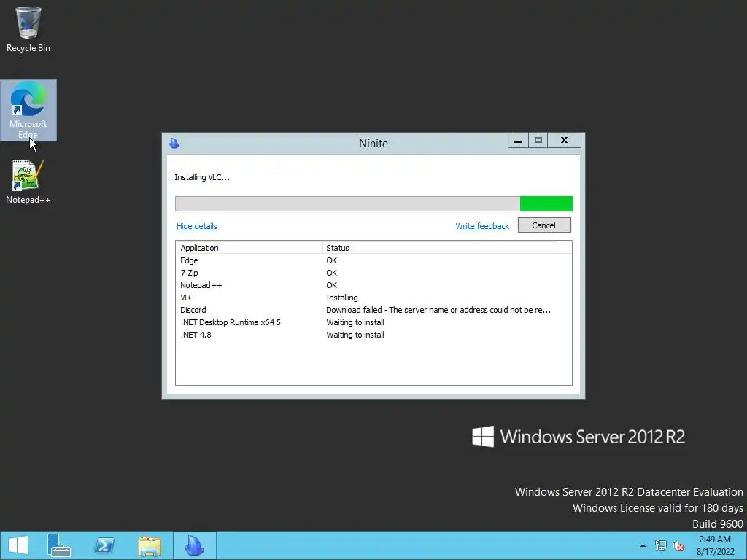Select the 7-Zip row
The width and height of the screenshot is (747, 560).
click(x=373, y=273)
